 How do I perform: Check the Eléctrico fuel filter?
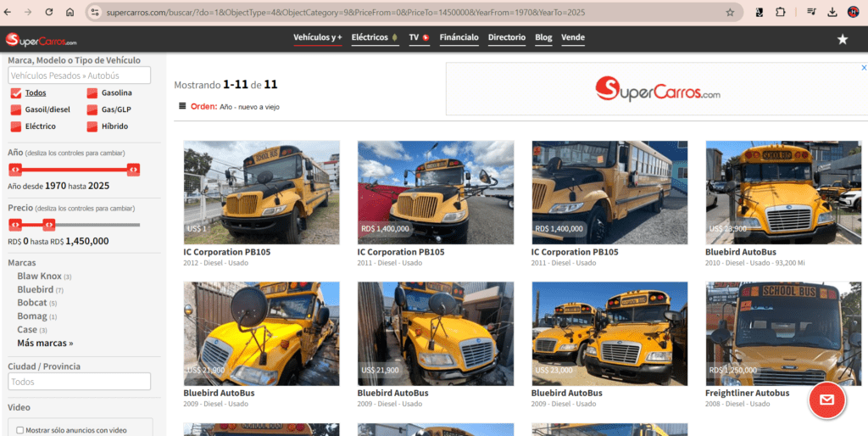click(15, 126)
